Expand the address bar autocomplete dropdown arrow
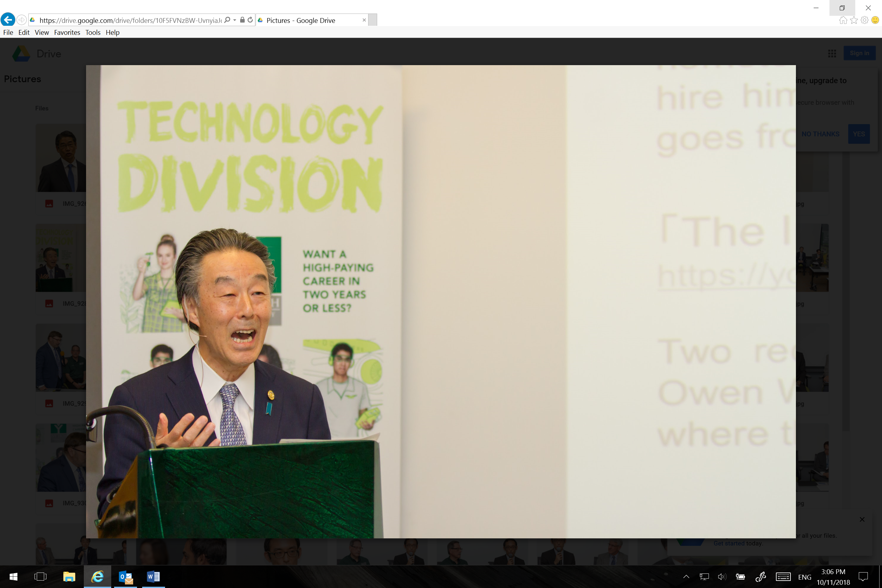 235,20
